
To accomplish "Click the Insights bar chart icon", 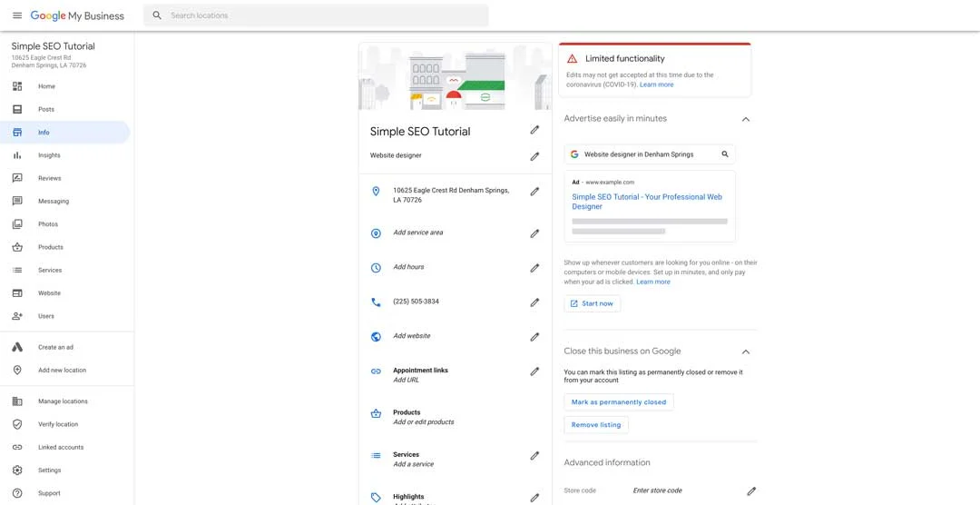I will pos(17,155).
